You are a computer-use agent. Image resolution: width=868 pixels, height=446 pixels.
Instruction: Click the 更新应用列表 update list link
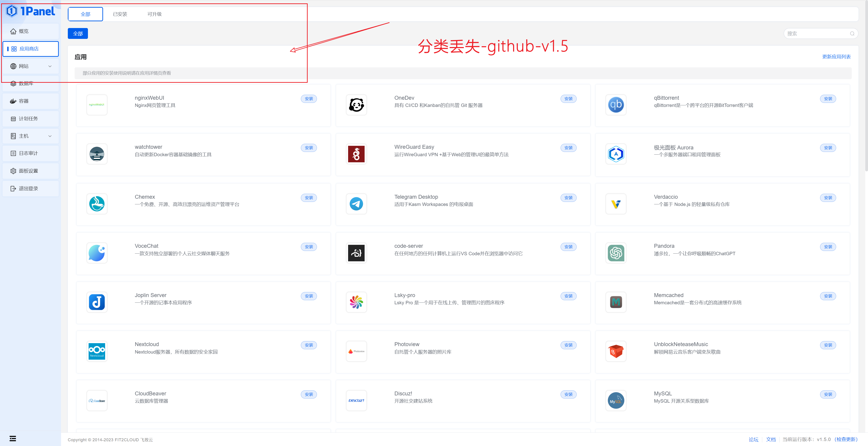pos(836,57)
